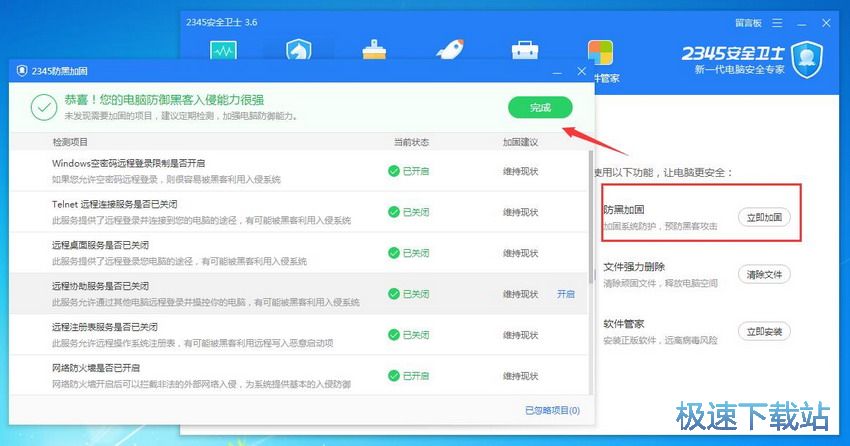Close the 2345安全卫士 main window

pos(826,23)
